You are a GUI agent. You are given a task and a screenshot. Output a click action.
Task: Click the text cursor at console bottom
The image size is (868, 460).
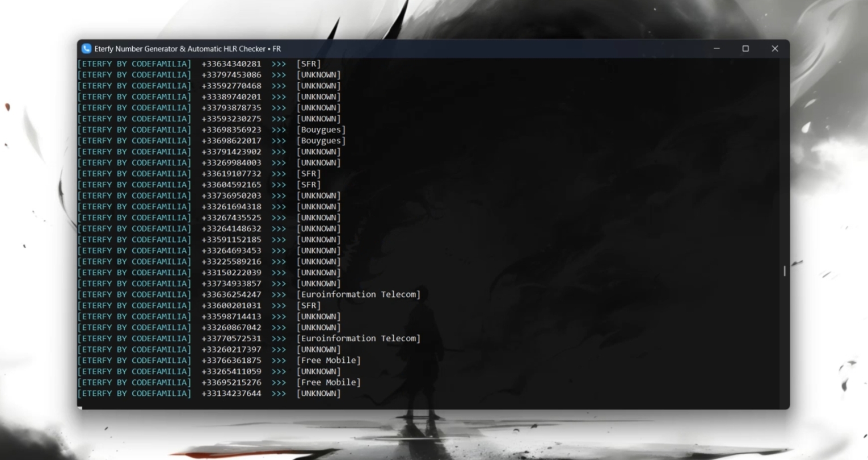80,407
